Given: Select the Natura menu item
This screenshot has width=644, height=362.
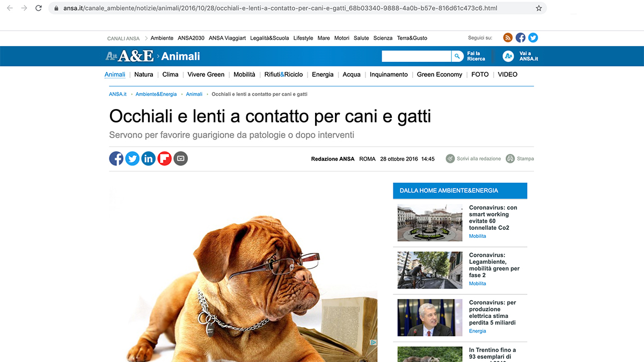Looking at the screenshot, I should [143, 75].
